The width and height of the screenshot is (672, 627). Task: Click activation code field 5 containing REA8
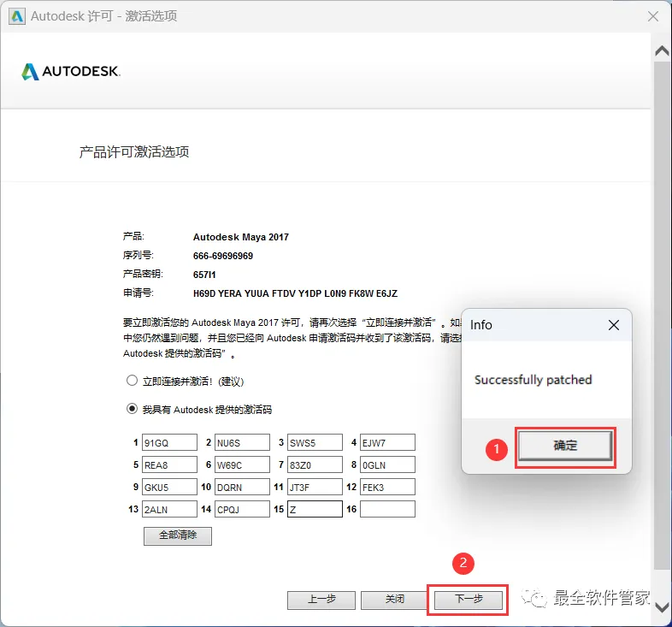pyautogui.click(x=170, y=464)
